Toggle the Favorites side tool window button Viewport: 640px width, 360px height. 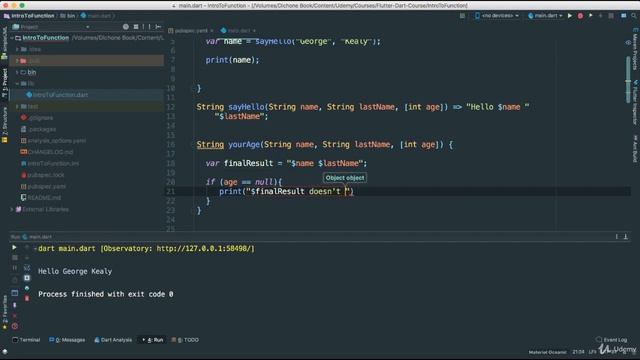pyautogui.click(x=4, y=312)
